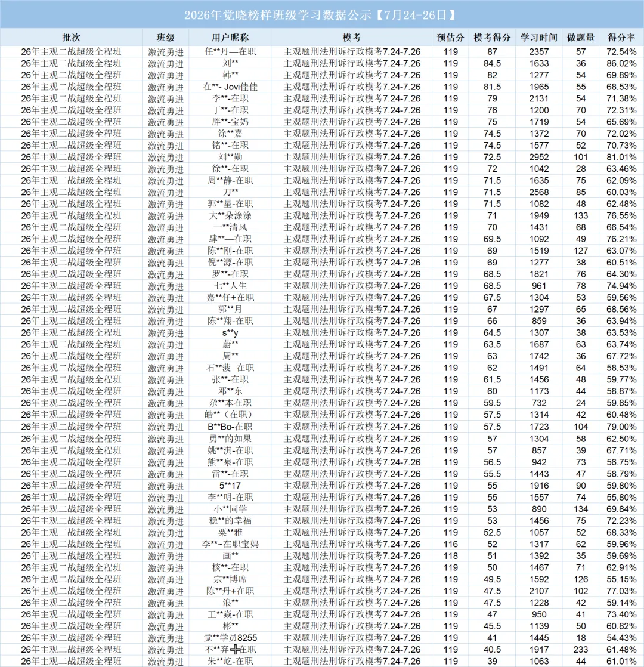Click nickname cell 倪**源-在职
The width and height of the screenshot is (644, 667).
(x=230, y=263)
